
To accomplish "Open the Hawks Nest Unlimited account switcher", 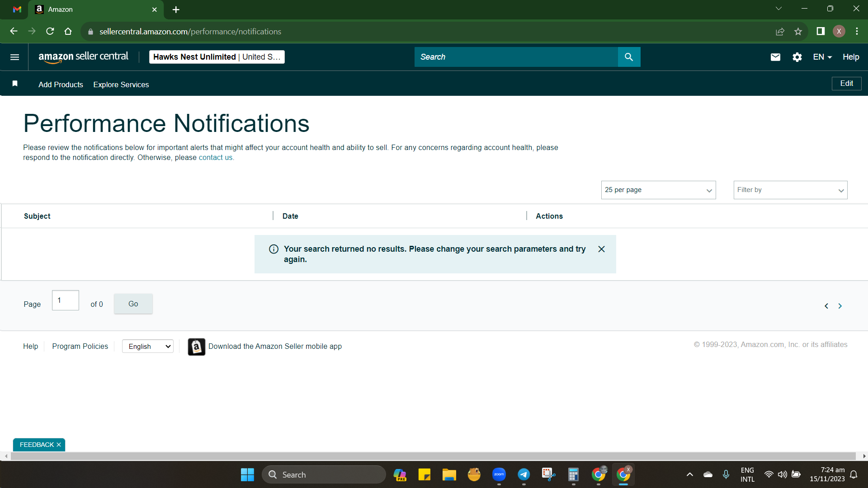I will pyautogui.click(x=217, y=57).
